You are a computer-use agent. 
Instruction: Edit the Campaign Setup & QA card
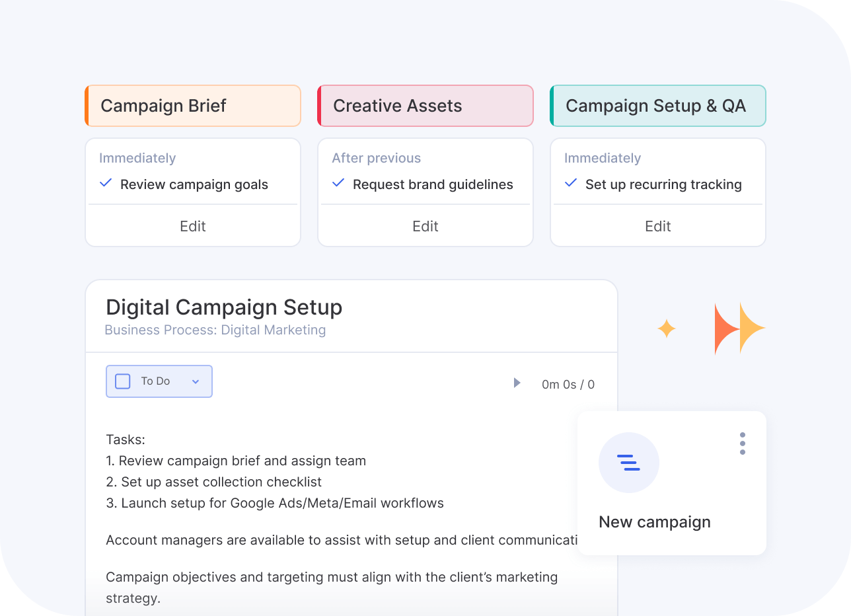pos(658,226)
